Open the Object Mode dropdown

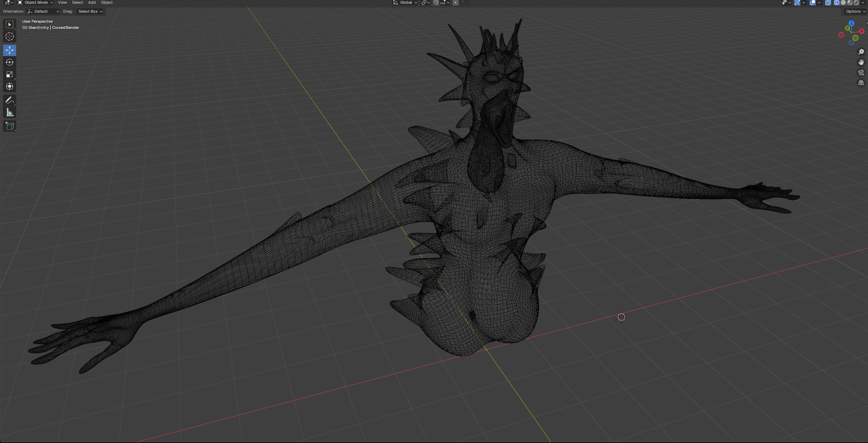35,2
